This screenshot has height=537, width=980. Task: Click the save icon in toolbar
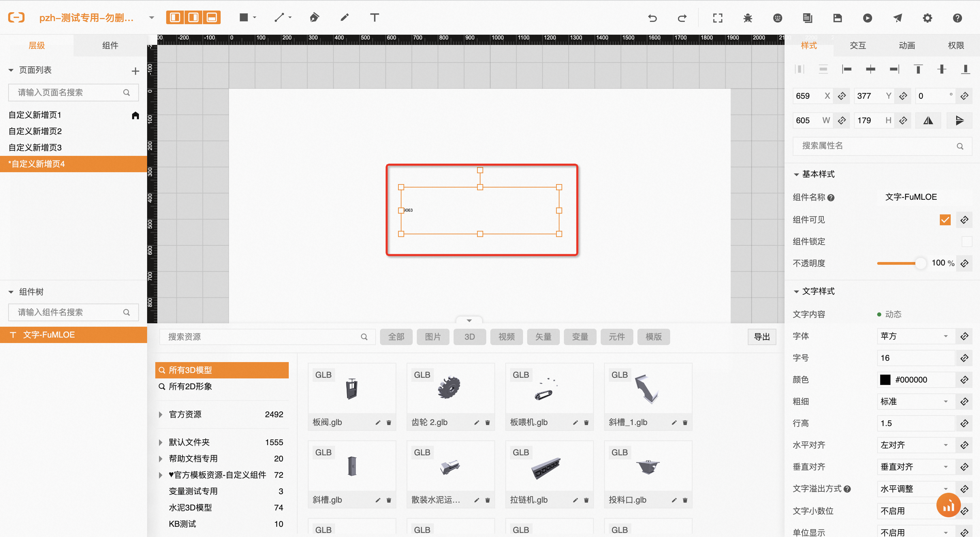pos(837,18)
